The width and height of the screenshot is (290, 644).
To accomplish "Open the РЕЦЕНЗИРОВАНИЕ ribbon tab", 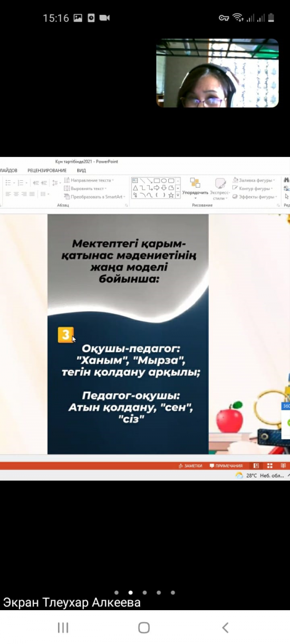I will click(47, 171).
